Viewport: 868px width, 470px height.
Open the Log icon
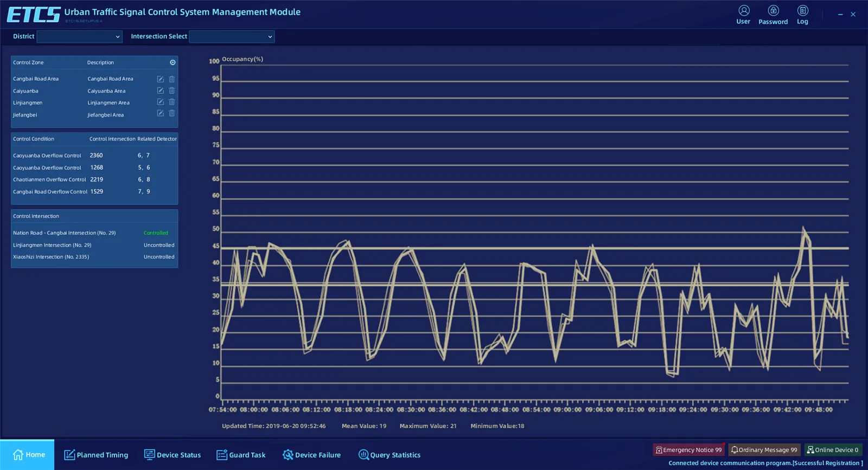pyautogui.click(x=802, y=11)
